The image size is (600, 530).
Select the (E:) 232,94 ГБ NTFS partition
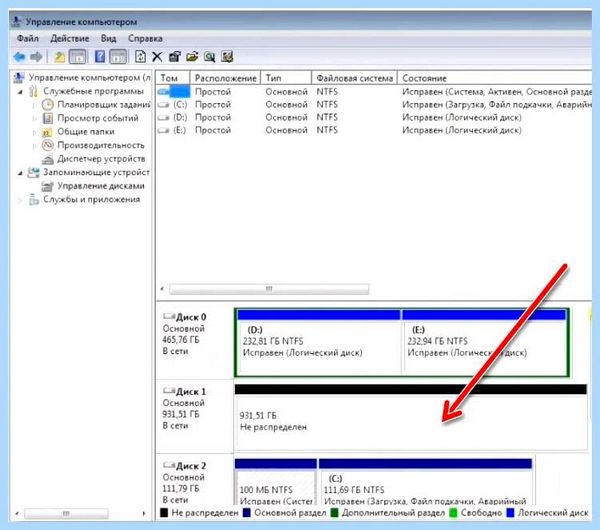coord(485,342)
